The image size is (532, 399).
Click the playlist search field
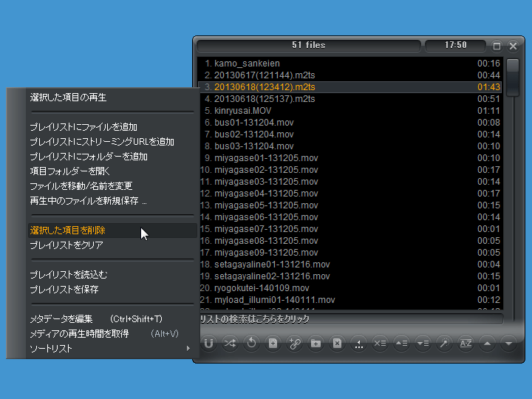pyautogui.click(x=351, y=319)
